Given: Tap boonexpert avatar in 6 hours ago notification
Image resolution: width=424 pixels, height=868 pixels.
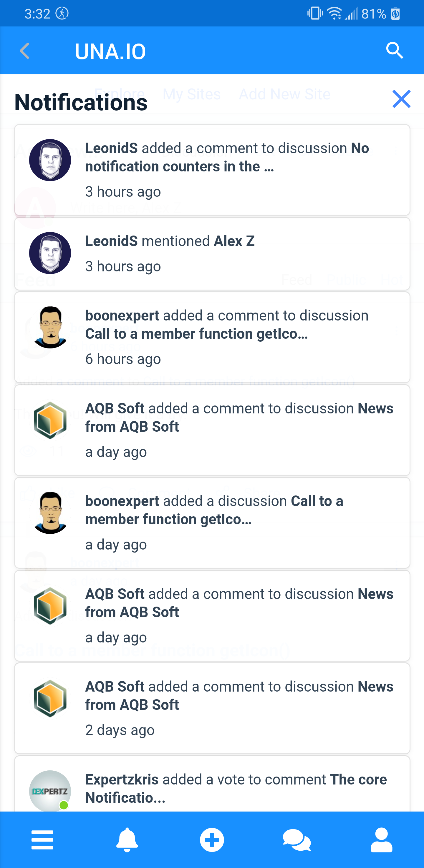Looking at the screenshot, I should [x=50, y=327].
